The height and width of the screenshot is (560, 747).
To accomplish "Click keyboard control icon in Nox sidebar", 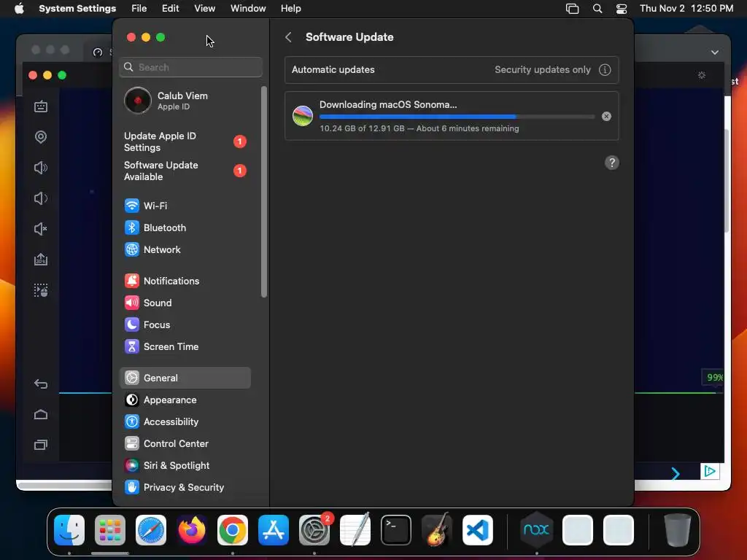I will [41, 106].
